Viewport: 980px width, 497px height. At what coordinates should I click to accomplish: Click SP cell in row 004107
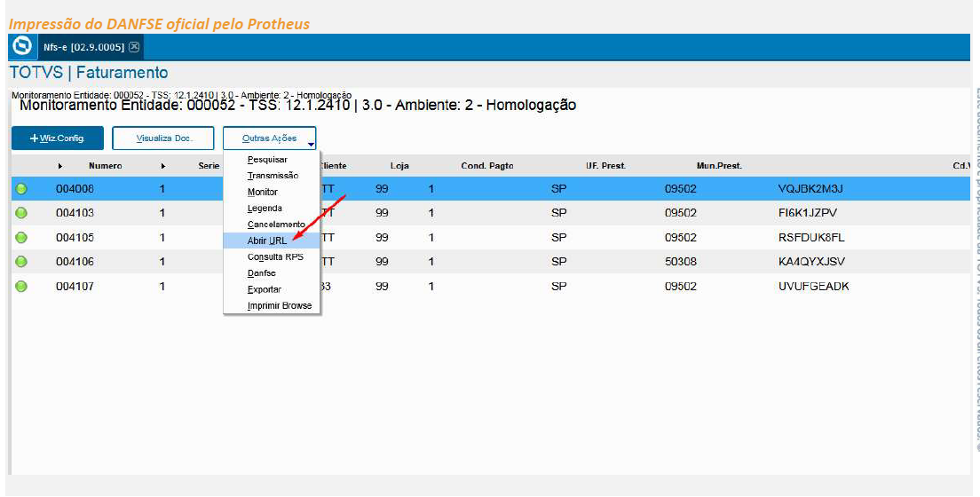pos(558,287)
